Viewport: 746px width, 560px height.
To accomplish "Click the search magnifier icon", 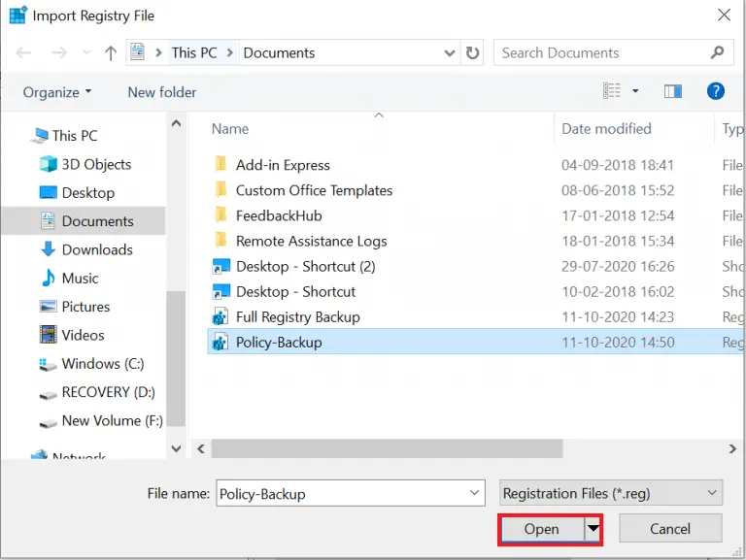I will pos(717,52).
